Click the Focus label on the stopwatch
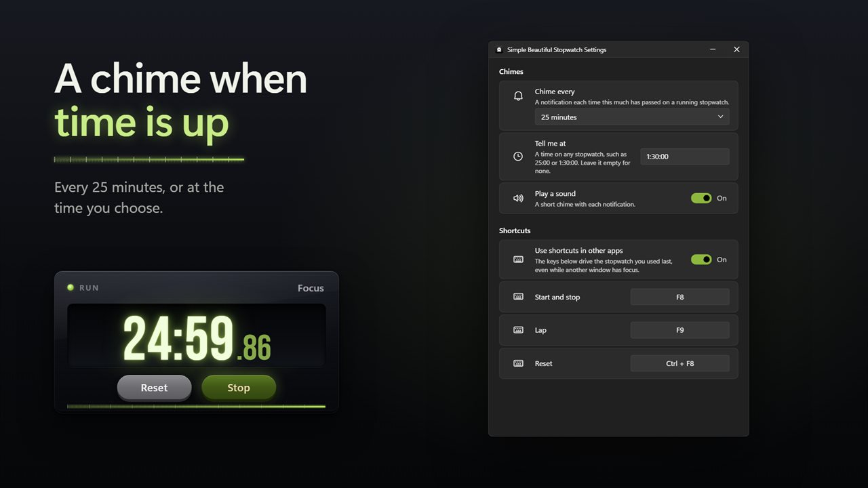This screenshot has width=868, height=488. click(311, 288)
